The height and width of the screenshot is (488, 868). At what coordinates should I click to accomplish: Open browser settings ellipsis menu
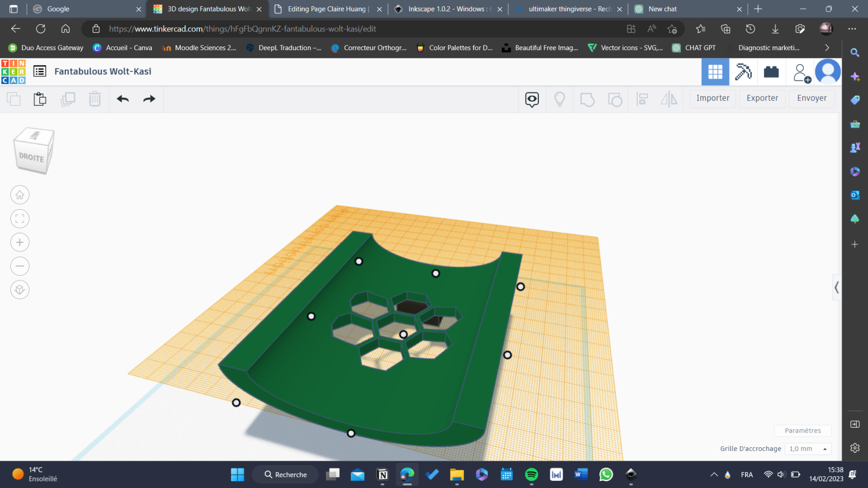point(853,29)
